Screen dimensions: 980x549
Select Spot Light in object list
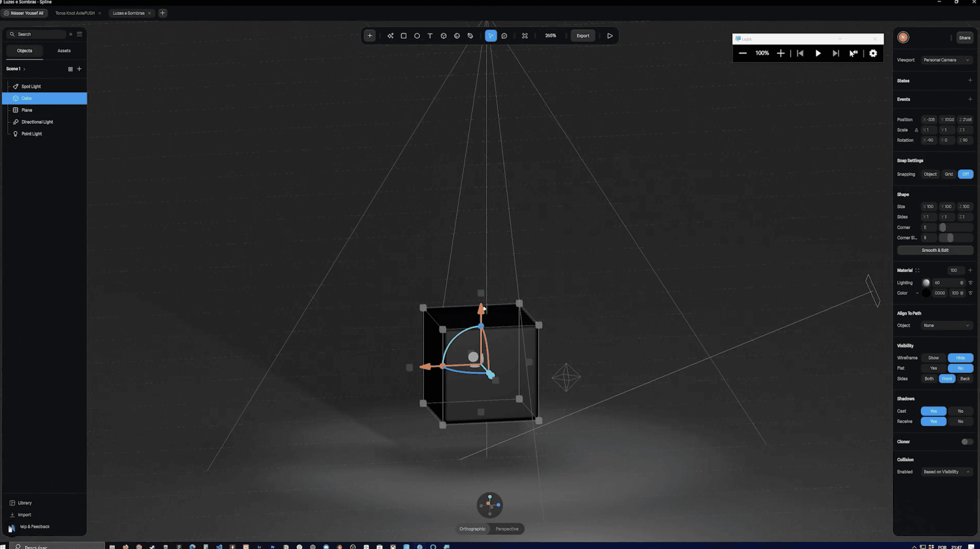tap(31, 86)
